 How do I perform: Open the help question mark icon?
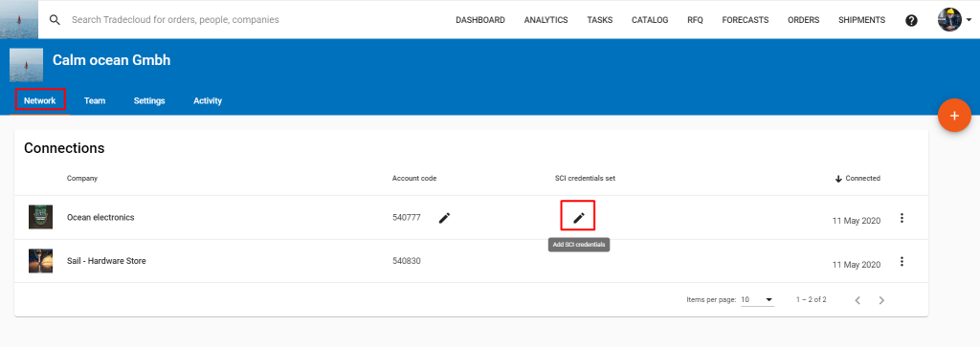click(911, 20)
